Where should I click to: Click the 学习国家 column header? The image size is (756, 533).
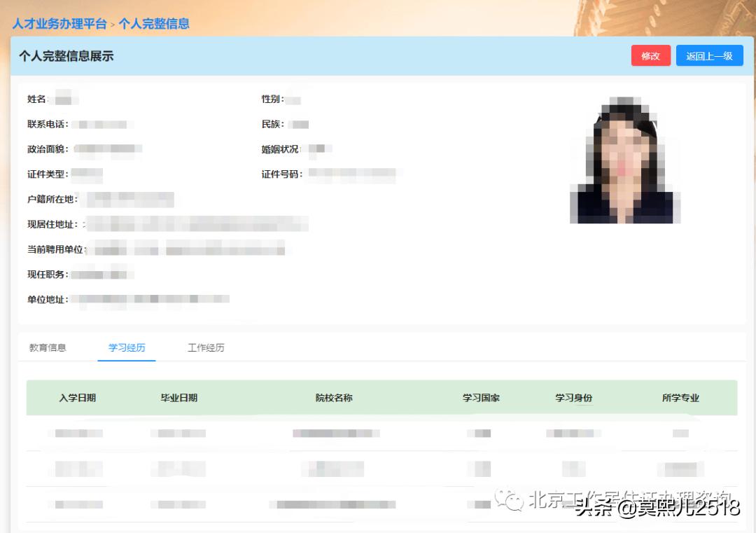481,398
